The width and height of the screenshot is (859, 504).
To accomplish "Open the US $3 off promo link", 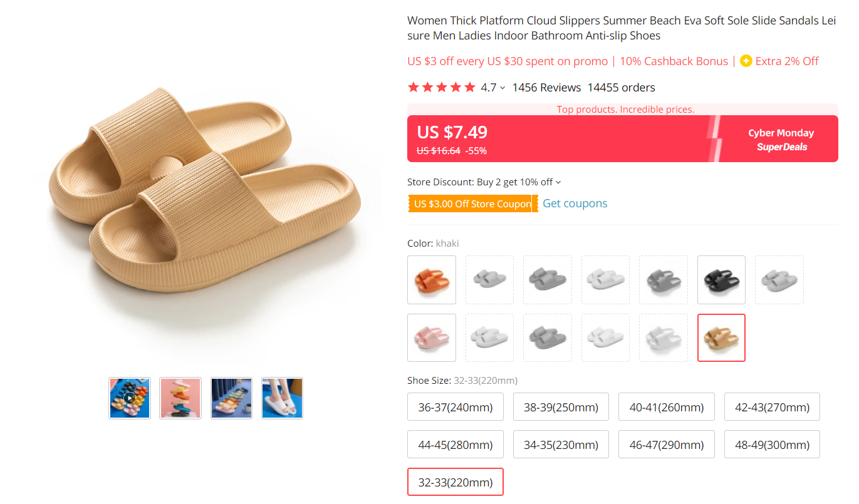I will 508,61.
